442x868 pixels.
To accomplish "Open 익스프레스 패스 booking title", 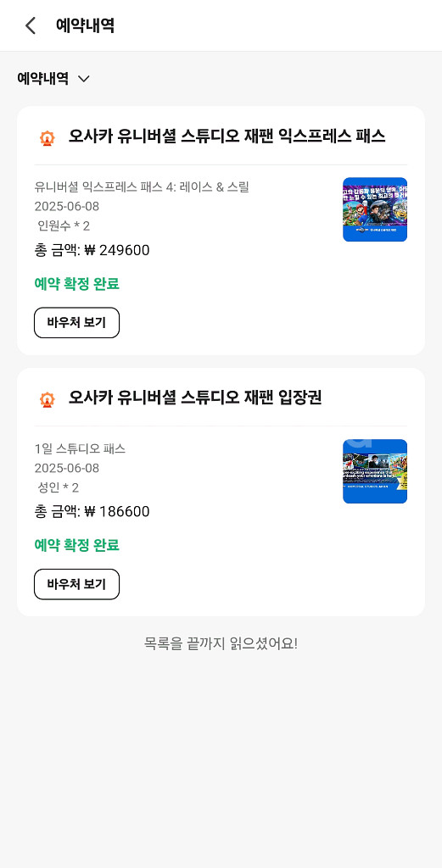I will click(227, 136).
